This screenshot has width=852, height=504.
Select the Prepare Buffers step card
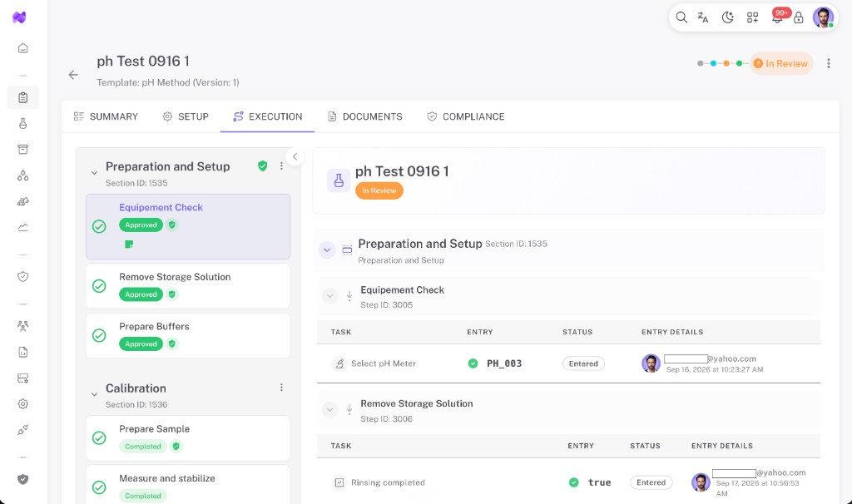[x=188, y=336]
